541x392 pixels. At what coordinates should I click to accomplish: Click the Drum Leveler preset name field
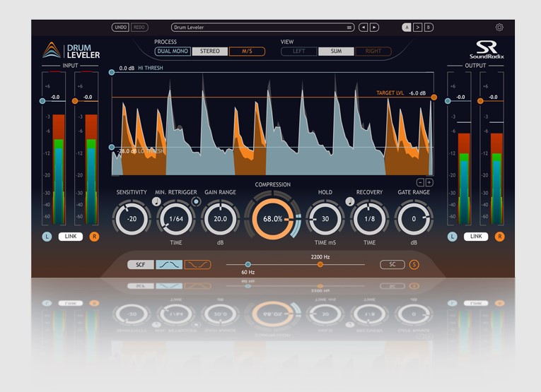(x=262, y=28)
